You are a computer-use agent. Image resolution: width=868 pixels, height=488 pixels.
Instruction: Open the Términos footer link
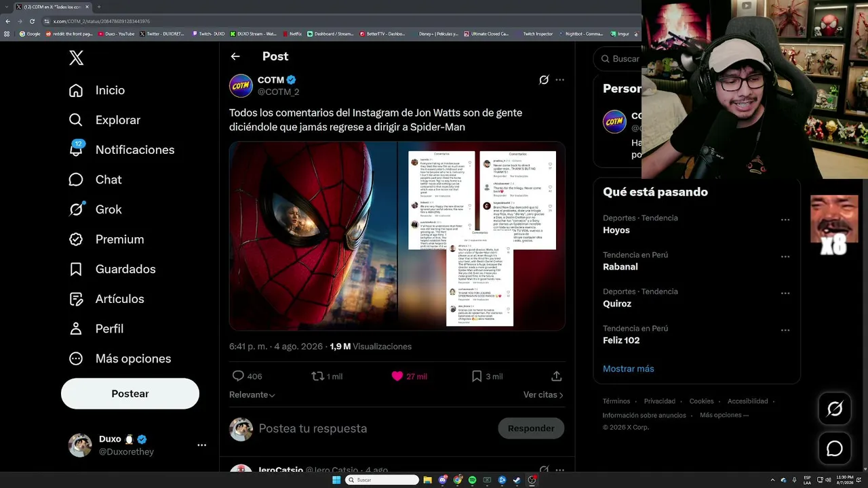click(616, 401)
